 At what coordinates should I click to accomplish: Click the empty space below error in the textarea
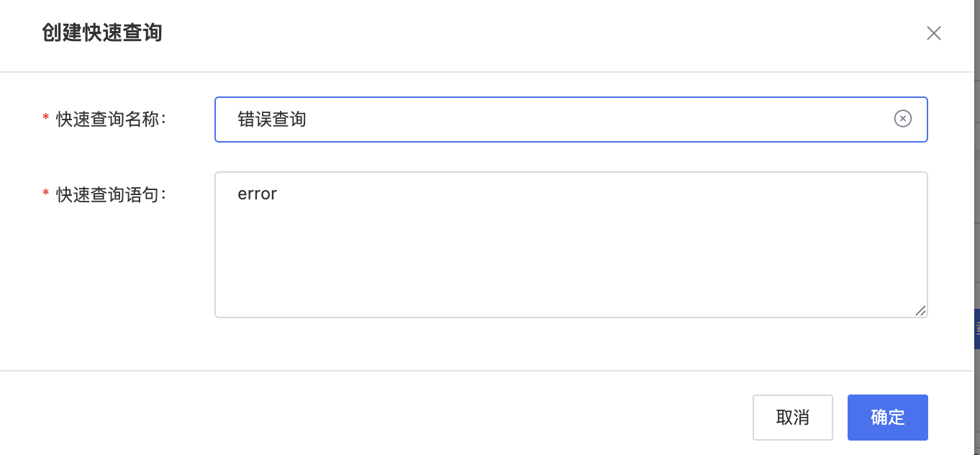pyautogui.click(x=571, y=259)
